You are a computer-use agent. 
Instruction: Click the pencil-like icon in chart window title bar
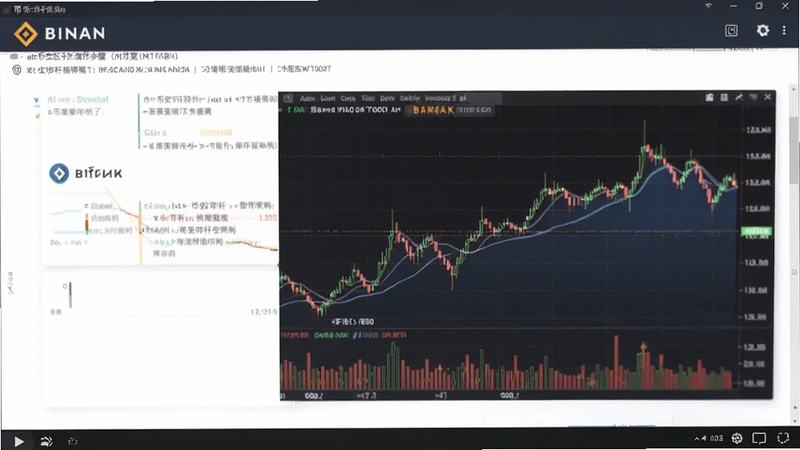(739, 97)
